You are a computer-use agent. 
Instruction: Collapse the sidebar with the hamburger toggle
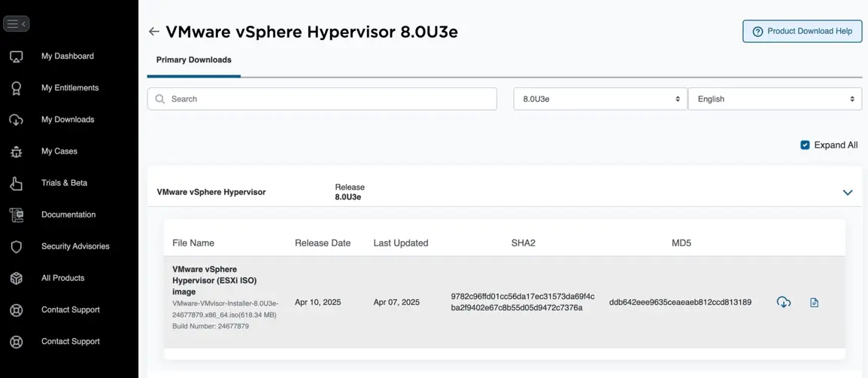pos(16,24)
